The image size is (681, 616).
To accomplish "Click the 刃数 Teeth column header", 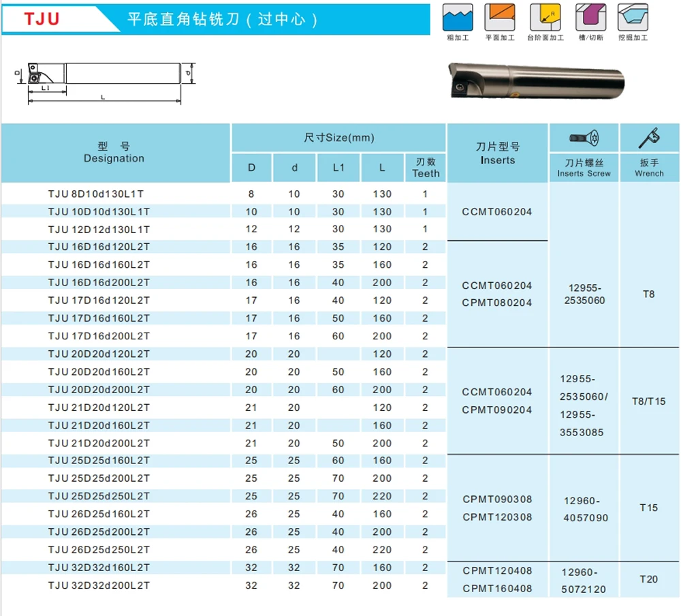I will click(x=426, y=168).
